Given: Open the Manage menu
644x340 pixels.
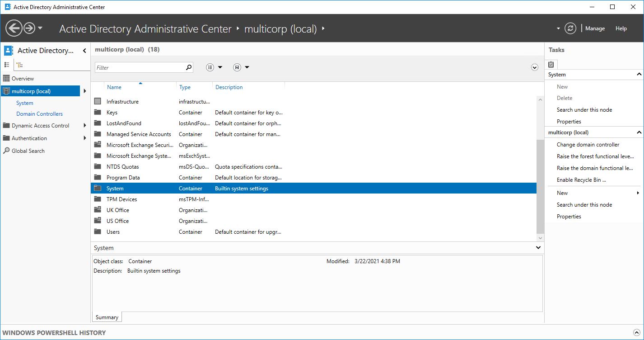Looking at the screenshot, I should coord(595,28).
